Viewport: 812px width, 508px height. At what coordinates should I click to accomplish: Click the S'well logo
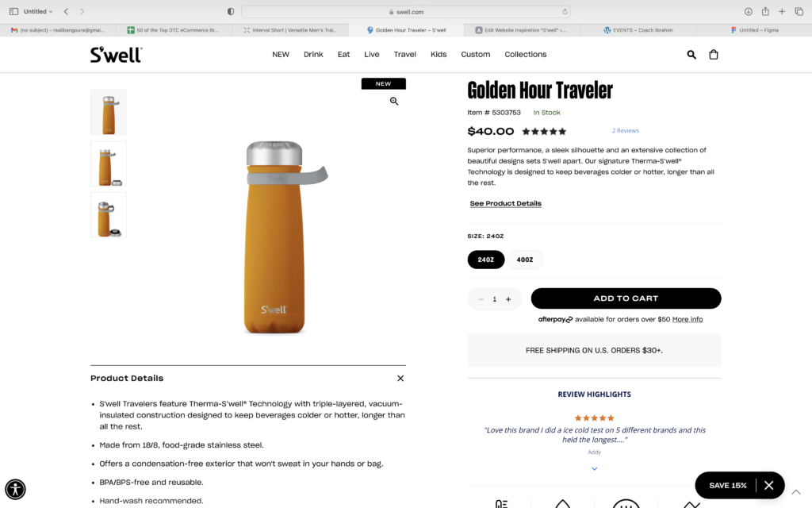point(116,55)
